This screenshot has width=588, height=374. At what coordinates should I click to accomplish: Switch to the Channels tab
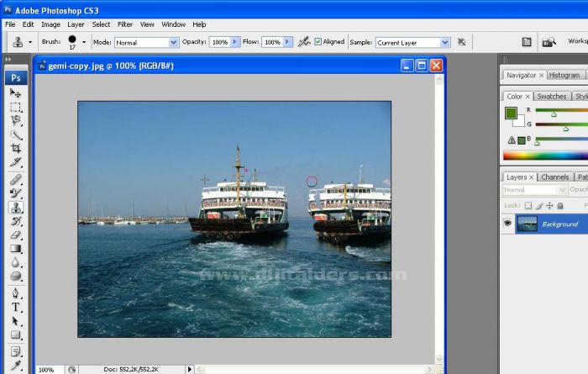(554, 177)
